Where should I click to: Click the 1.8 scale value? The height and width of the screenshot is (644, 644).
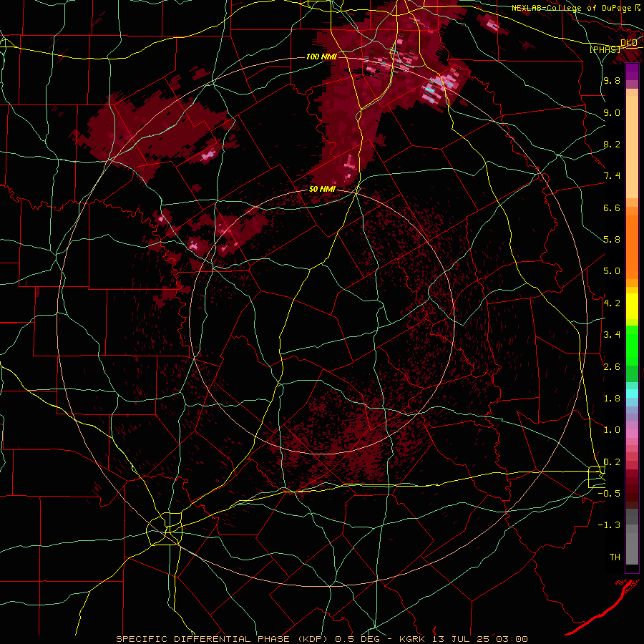612,399
